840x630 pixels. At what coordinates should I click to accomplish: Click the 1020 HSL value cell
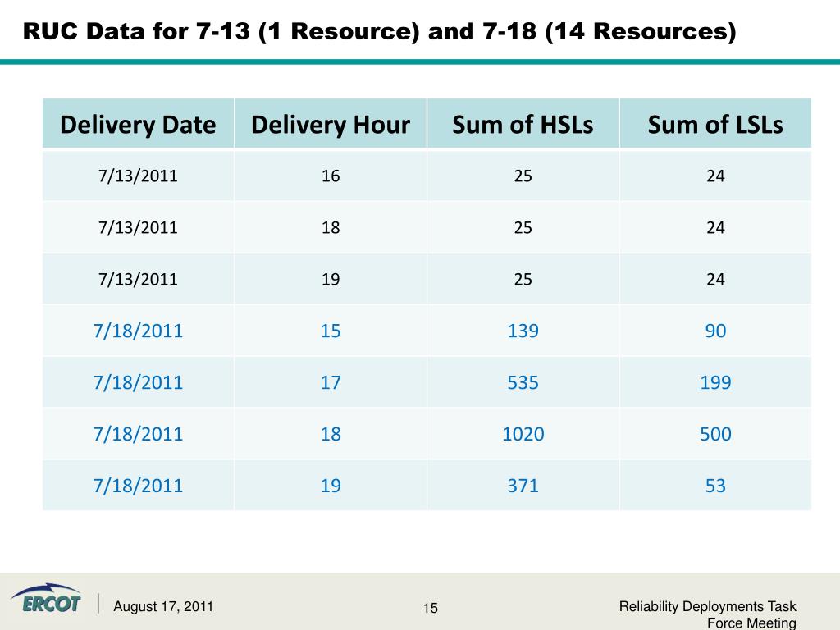pyautogui.click(x=523, y=434)
